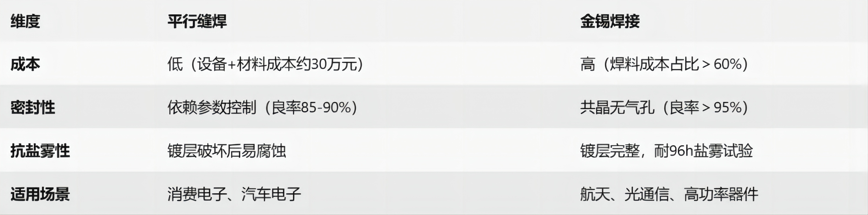This screenshot has height=215, width=868.
Task: Click the 共晶无气孔 text
Action: 617,108
